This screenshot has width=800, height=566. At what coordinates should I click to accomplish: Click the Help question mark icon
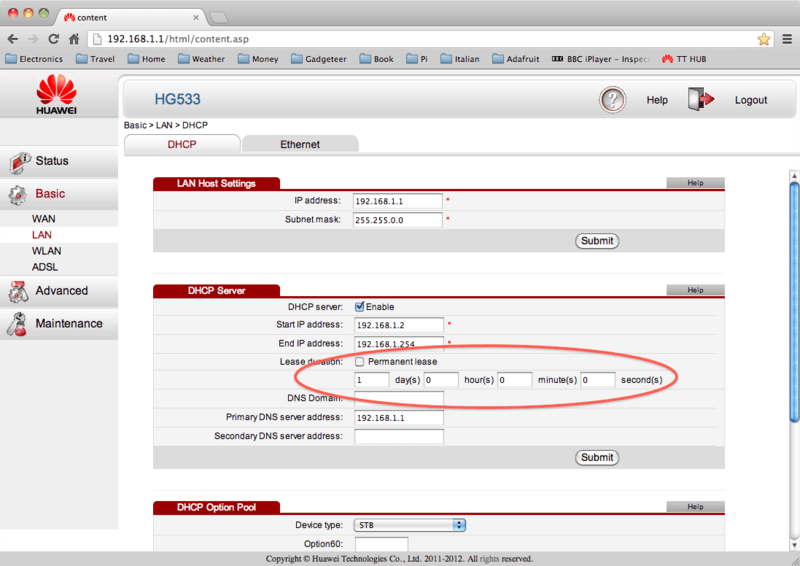click(613, 100)
